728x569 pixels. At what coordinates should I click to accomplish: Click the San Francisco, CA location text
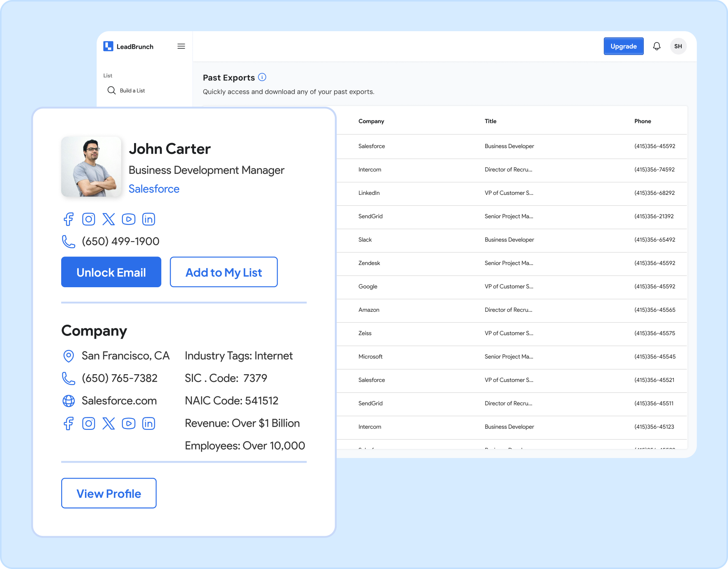(x=125, y=356)
